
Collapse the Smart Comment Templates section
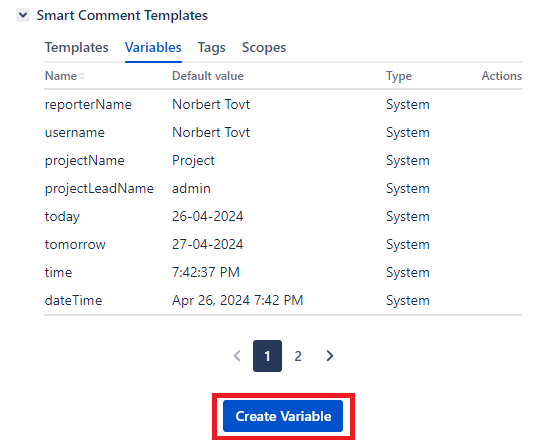click(23, 15)
